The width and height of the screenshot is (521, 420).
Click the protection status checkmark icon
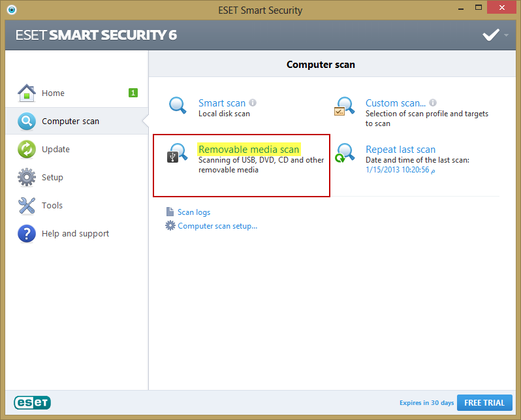click(x=491, y=35)
